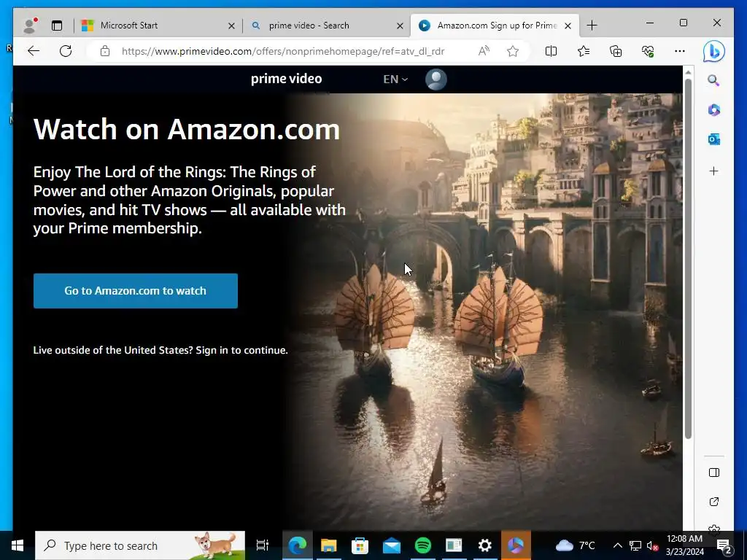Click the primevideo.com address bar

[x=283, y=51]
